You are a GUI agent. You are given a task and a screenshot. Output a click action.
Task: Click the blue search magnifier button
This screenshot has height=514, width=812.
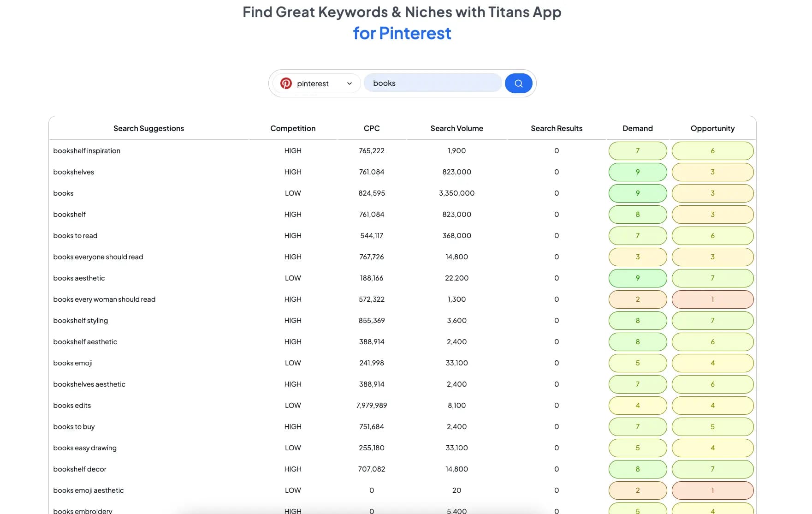[x=518, y=84]
